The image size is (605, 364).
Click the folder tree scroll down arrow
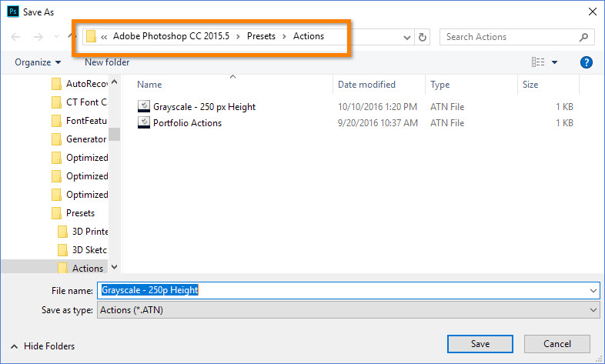[x=115, y=267]
